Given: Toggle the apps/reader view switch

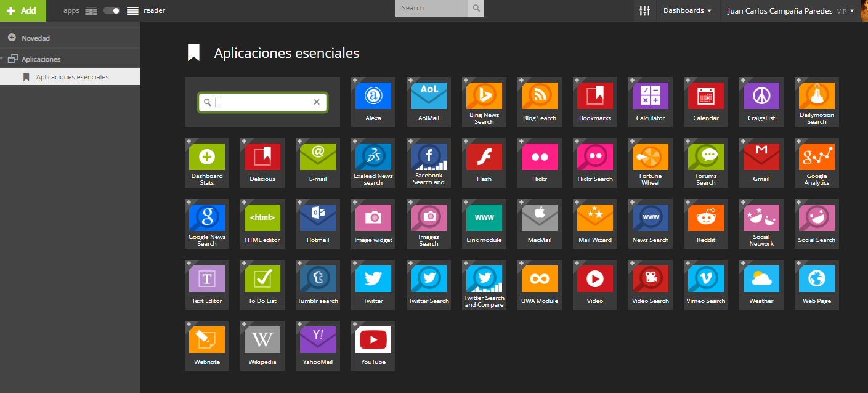Looking at the screenshot, I should pos(112,10).
